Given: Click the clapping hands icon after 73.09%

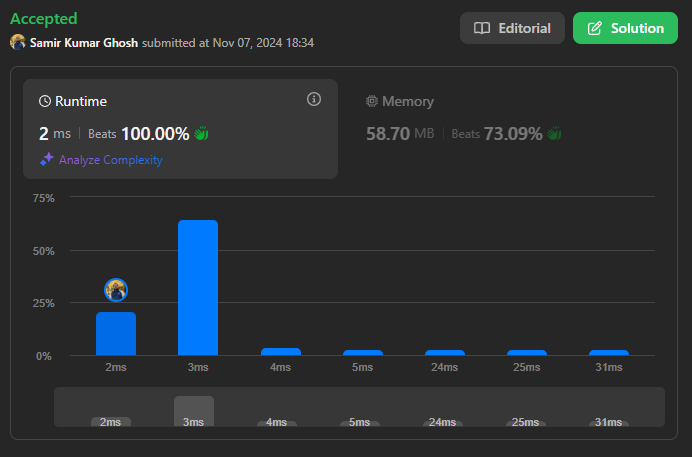Looking at the screenshot, I should click(555, 134).
